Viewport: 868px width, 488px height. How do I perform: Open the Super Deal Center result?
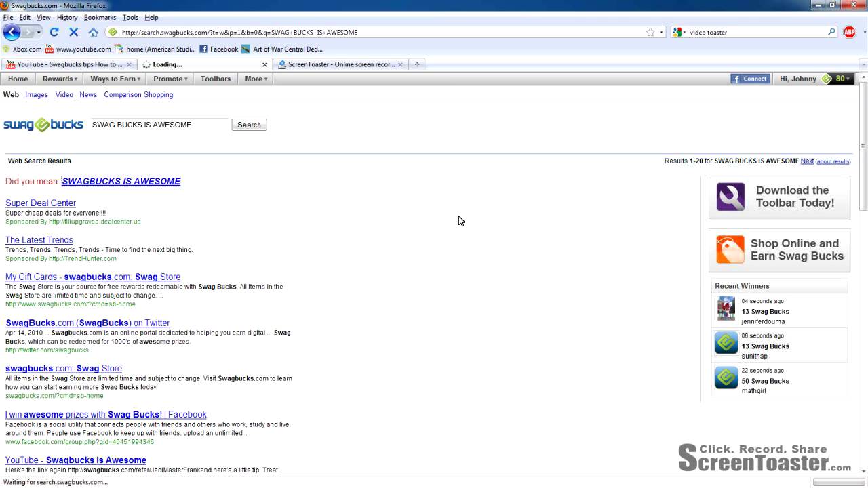[x=41, y=203]
